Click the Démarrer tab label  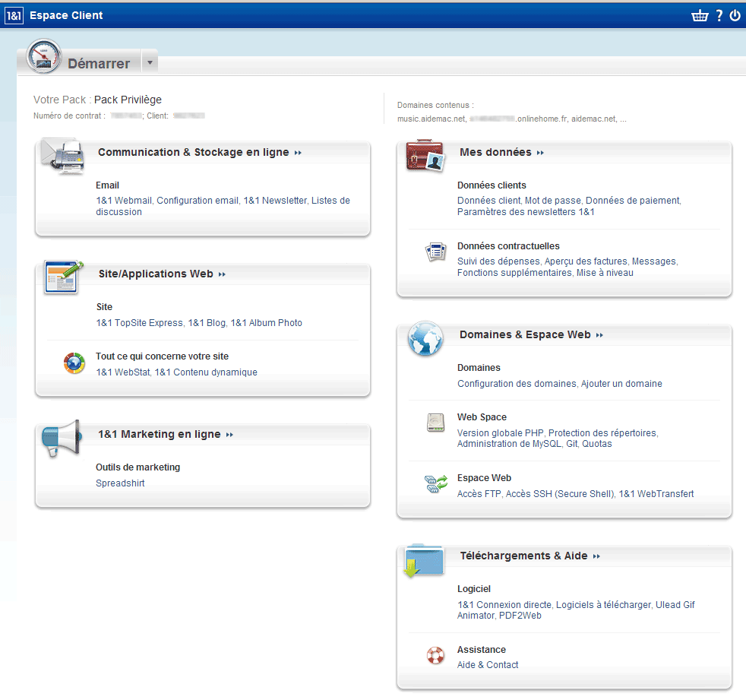tap(99, 64)
